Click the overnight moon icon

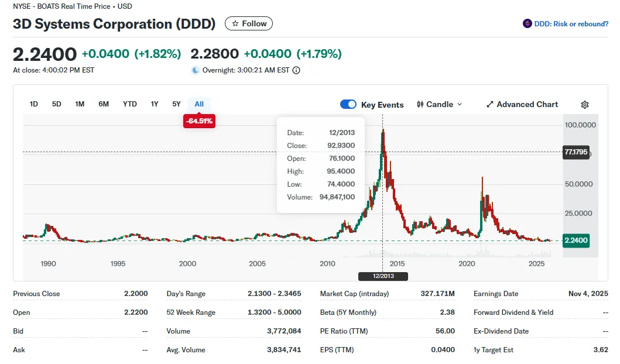click(196, 70)
